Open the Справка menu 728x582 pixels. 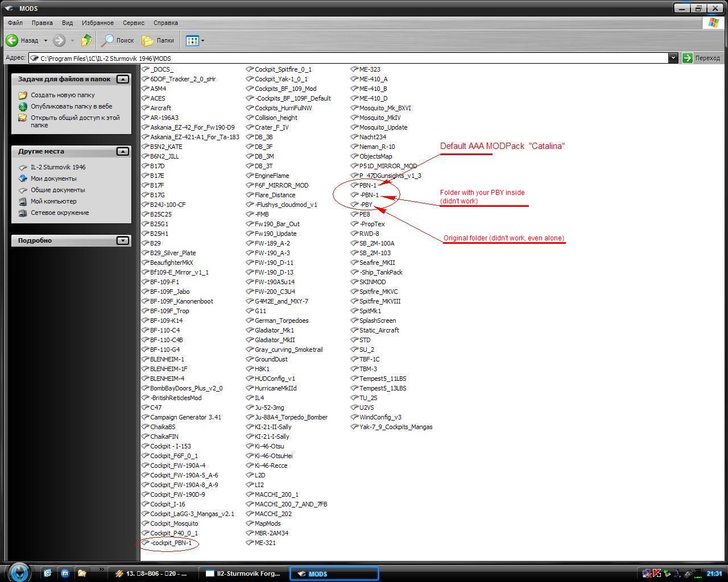166,23
